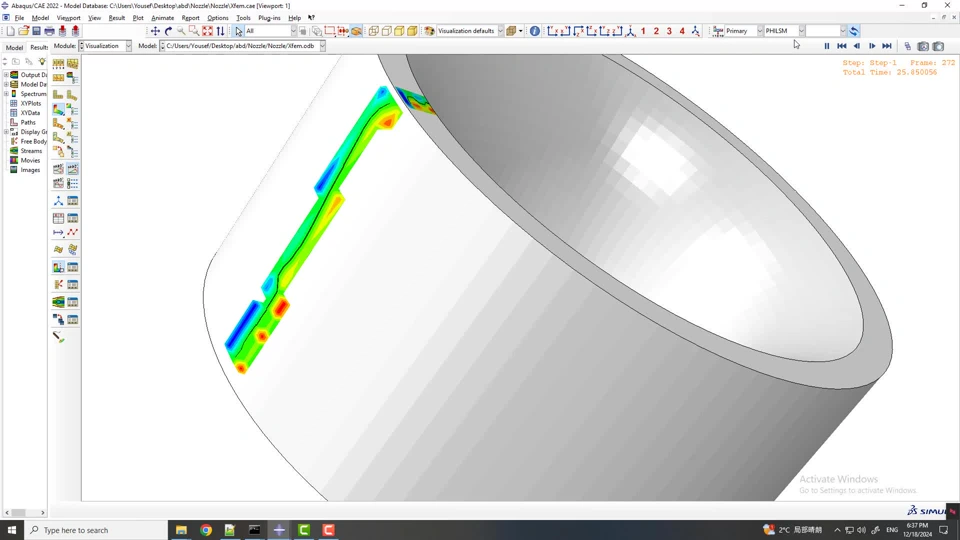Step to previous animation frame
This screenshot has width=960, height=540.
click(857, 46)
